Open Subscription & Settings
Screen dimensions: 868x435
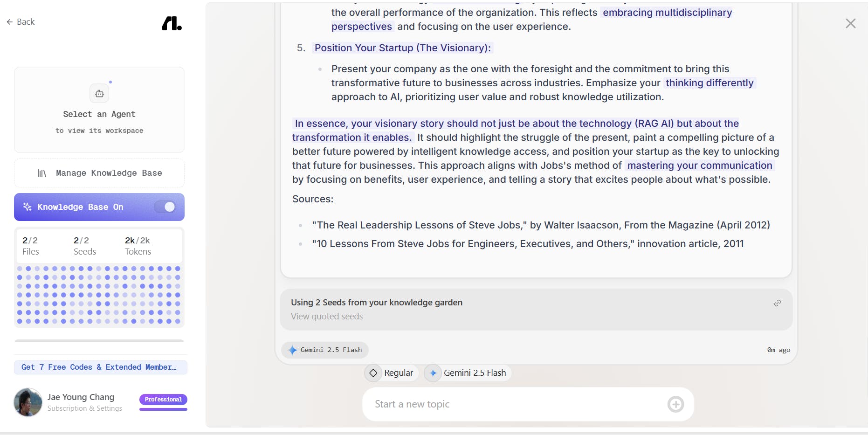click(x=85, y=408)
